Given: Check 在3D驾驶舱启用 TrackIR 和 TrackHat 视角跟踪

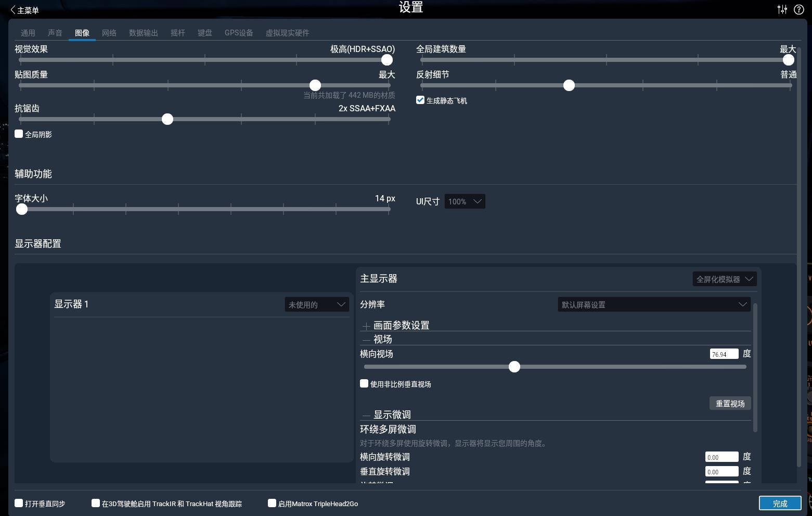Looking at the screenshot, I should 96,503.
